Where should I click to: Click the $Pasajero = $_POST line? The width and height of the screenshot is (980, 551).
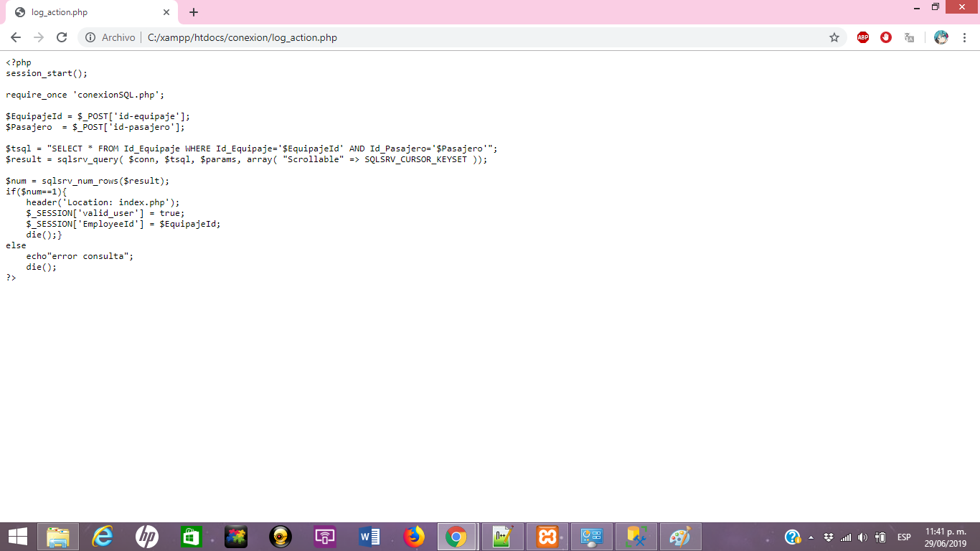(95, 127)
